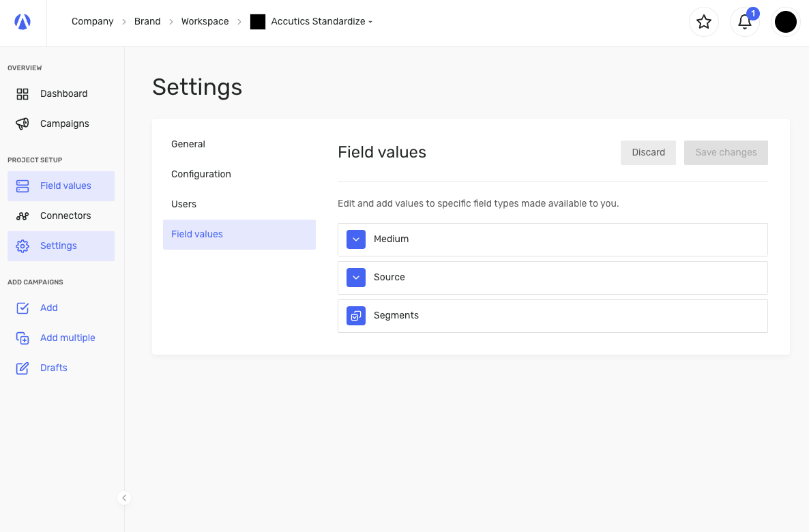Viewport: 809px width, 532px height.
Task: Switch to the General settings tab
Action: [188, 144]
